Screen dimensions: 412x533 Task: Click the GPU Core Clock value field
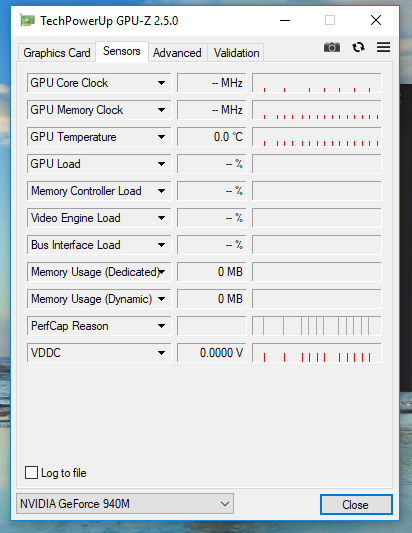click(x=211, y=83)
